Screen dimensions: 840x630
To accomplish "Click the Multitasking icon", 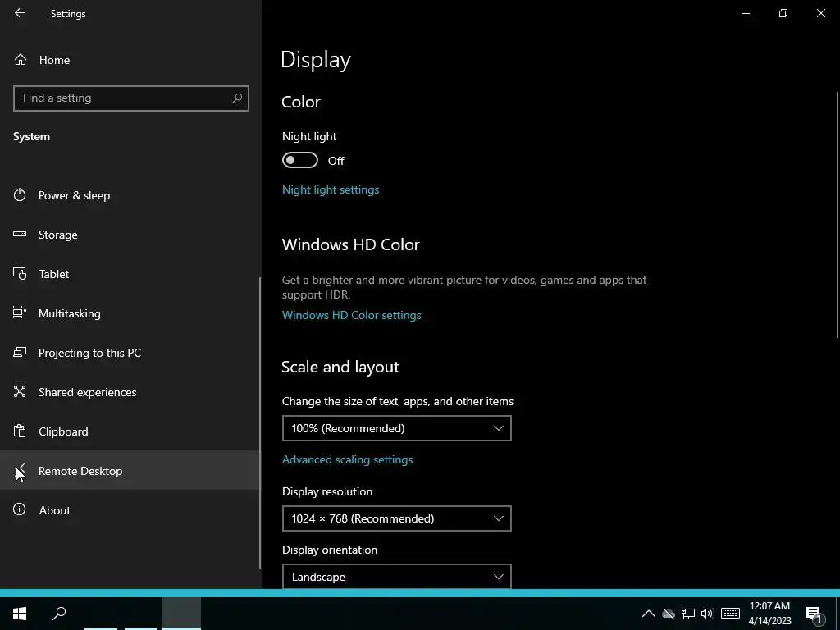I will pyautogui.click(x=20, y=313).
